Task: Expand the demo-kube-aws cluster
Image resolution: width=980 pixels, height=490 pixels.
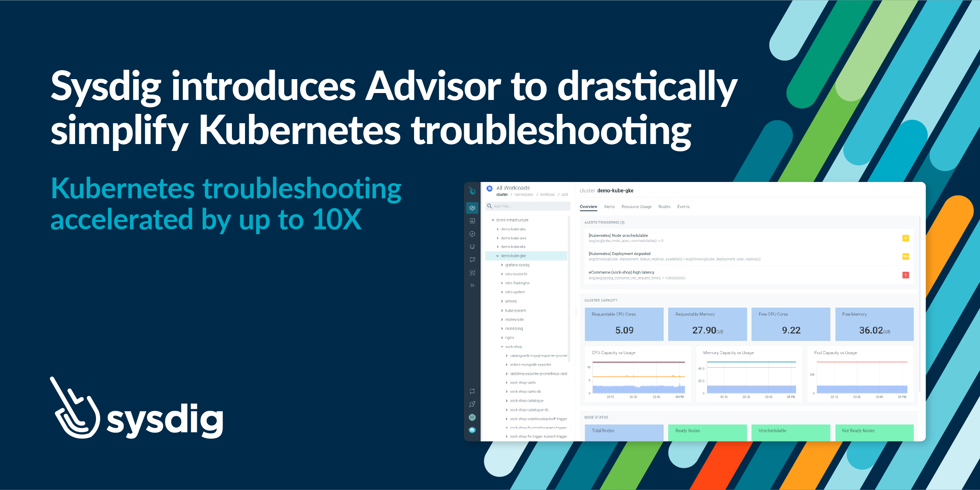Action: 497,238
